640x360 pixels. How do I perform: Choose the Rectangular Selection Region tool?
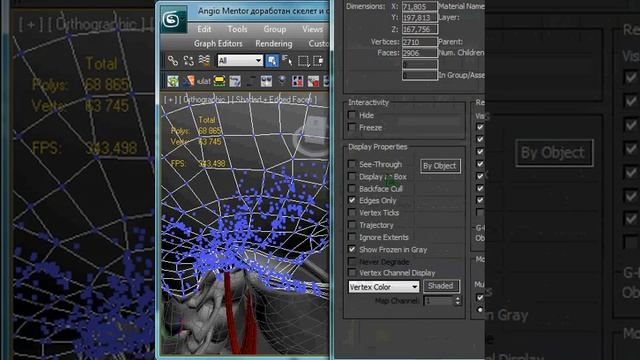(303, 61)
